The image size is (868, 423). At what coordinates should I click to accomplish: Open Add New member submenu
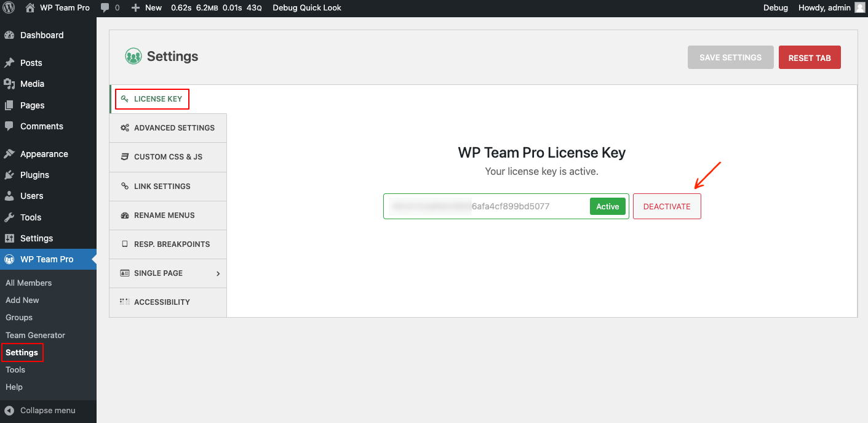22,300
